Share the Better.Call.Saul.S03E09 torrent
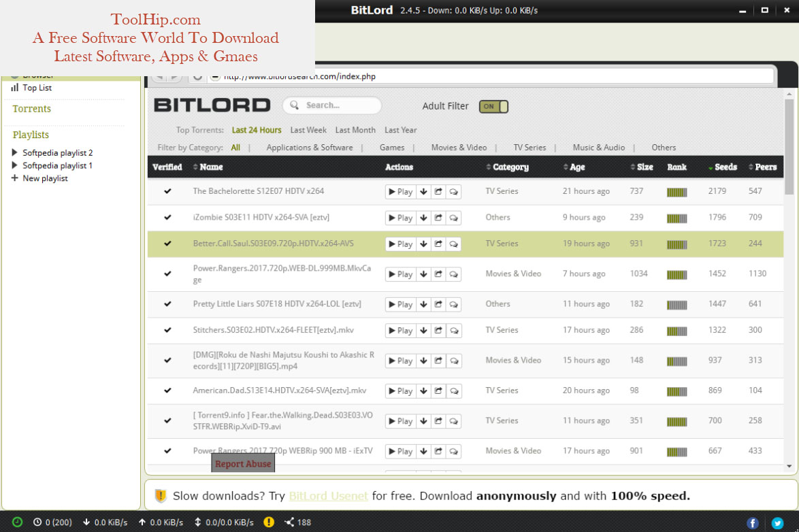This screenshot has height=532, width=799. 438,244
